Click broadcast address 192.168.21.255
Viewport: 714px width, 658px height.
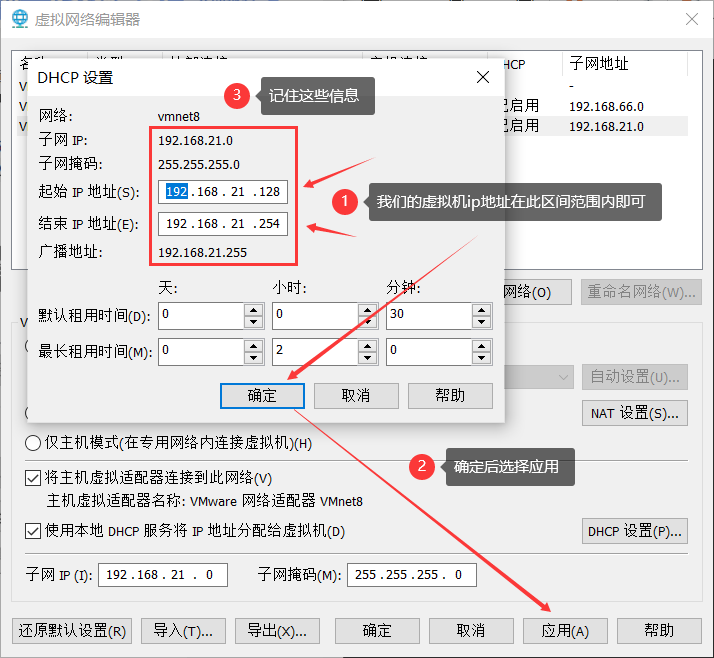203,252
